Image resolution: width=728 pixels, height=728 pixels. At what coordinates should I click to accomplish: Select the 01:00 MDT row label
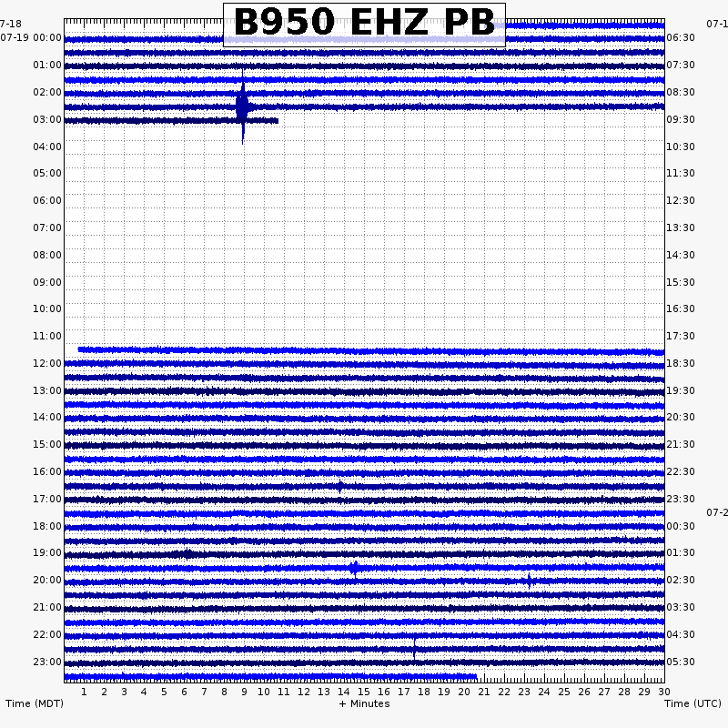[x=47, y=65]
